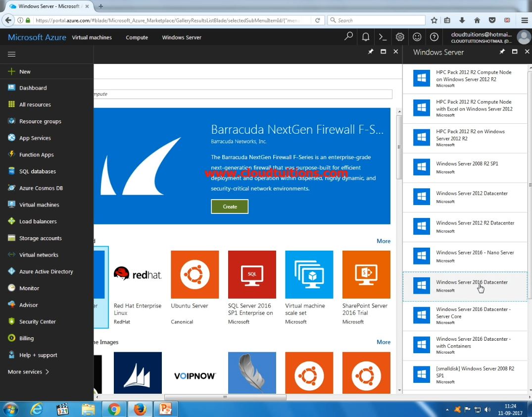532x417 pixels.
Task: Click the horizontal scrollbar of Compute blade
Action: click(x=225, y=397)
